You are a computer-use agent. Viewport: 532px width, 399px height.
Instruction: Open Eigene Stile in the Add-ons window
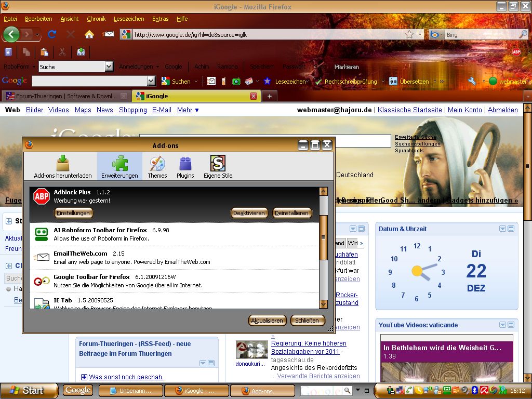(x=218, y=167)
